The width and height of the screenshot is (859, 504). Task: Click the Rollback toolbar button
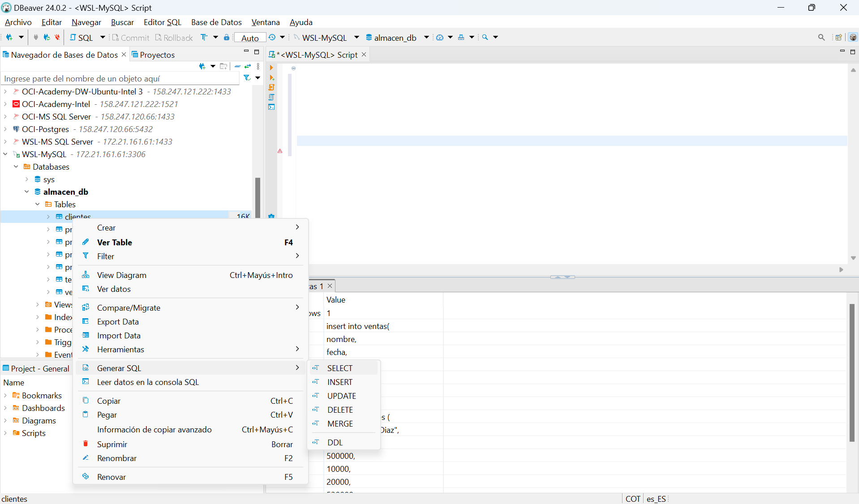(174, 38)
